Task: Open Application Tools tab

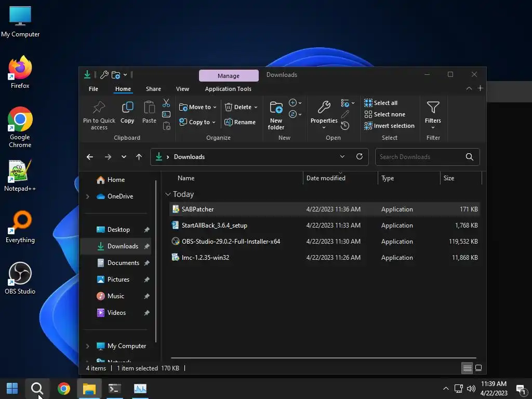Action: tap(228, 89)
